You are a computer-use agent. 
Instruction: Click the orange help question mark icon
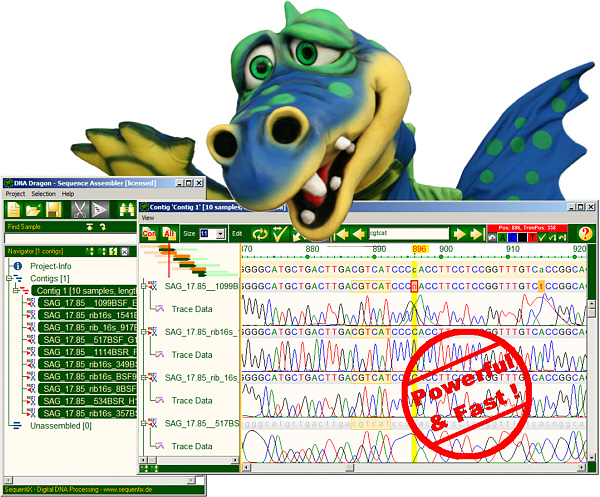point(586,233)
